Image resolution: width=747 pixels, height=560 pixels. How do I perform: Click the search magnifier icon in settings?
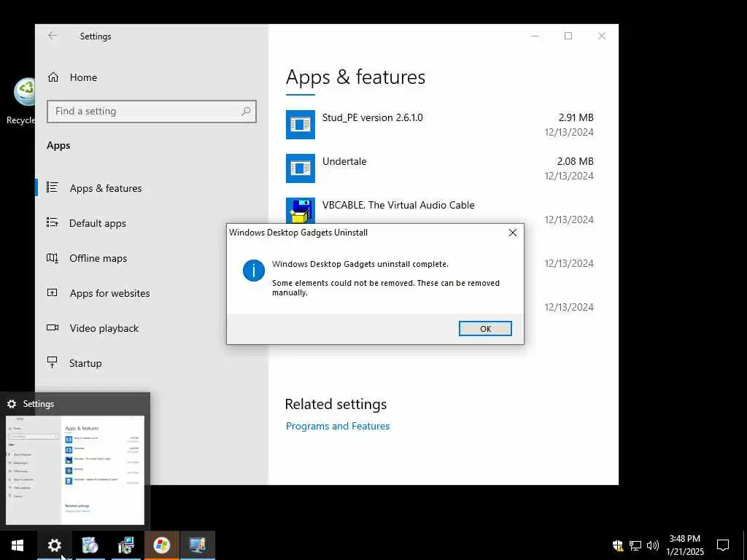point(246,112)
